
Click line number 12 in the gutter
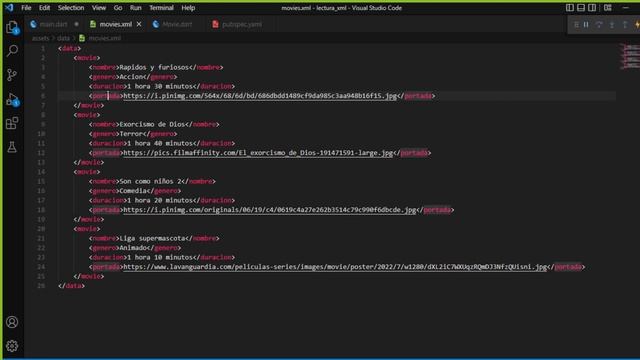tap(41, 153)
